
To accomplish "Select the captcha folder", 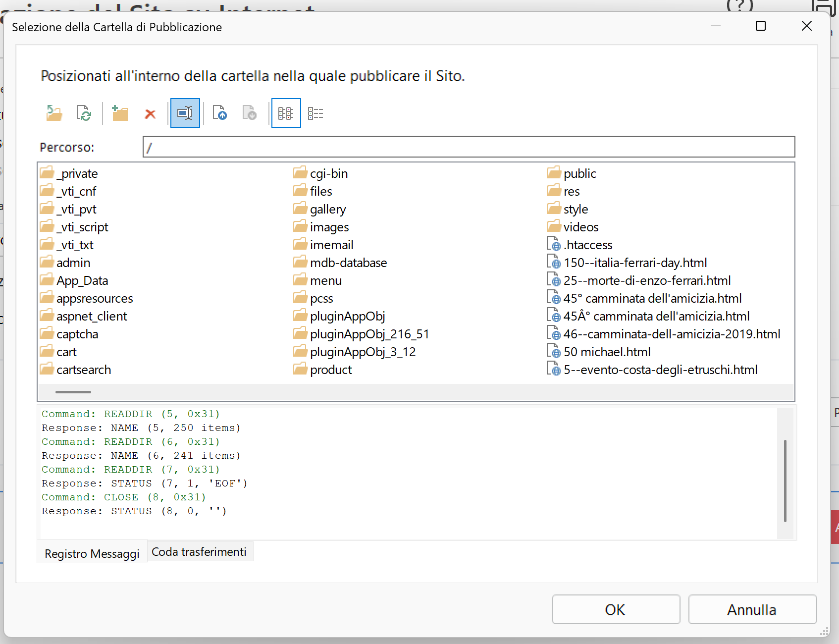I will (69, 334).
